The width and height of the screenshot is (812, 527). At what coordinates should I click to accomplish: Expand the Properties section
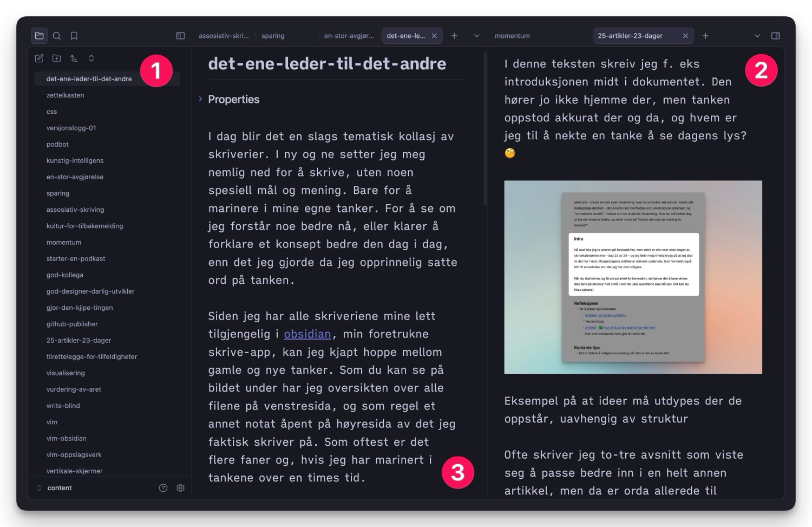pos(200,99)
